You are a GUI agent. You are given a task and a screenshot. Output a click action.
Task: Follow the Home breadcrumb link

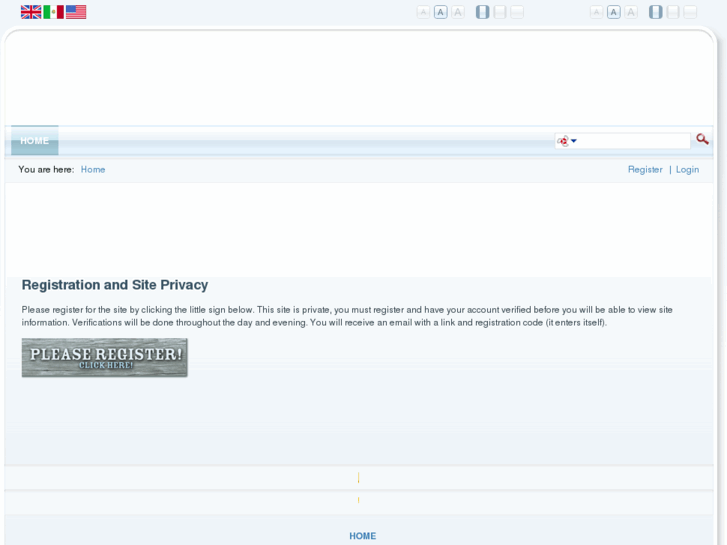pyautogui.click(x=93, y=170)
